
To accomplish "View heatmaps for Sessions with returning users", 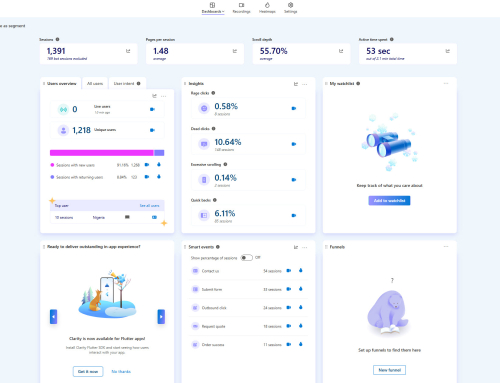I will point(159,176).
